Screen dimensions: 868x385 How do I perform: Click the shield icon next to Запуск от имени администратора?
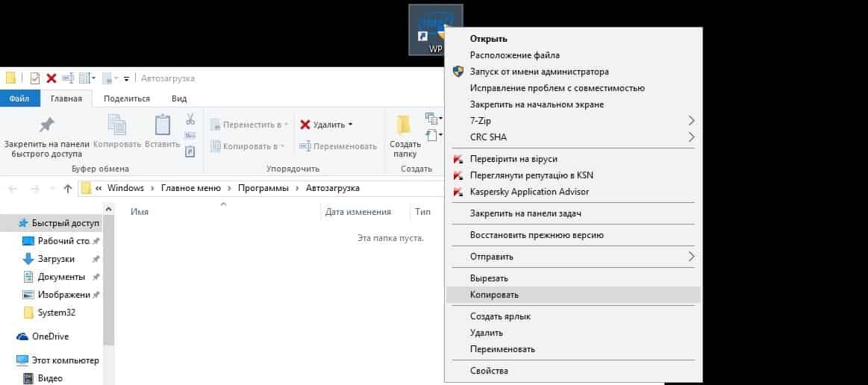click(x=458, y=72)
